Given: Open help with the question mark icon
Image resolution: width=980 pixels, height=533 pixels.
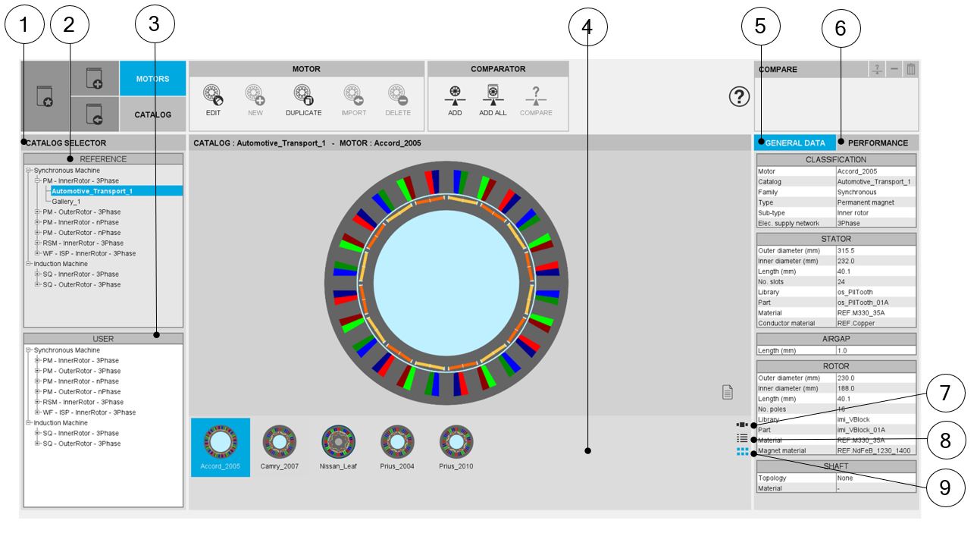Looking at the screenshot, I should click(x=739, y=96).
